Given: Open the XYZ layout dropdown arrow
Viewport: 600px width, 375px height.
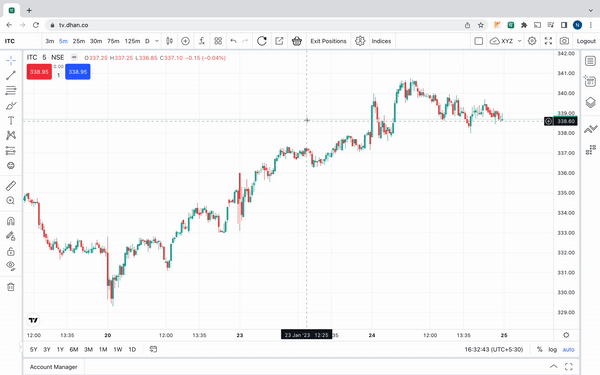Looking at the screenshot, I should click(519, 41).
